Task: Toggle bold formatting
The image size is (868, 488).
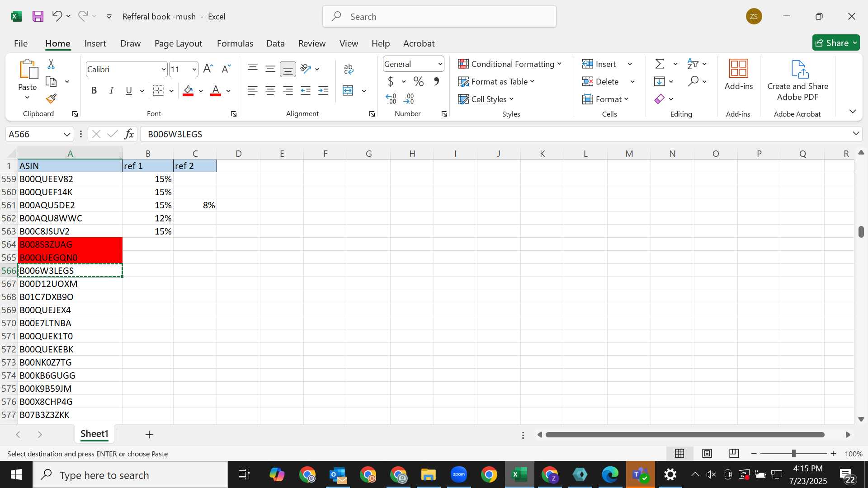Action: [94, 91]
